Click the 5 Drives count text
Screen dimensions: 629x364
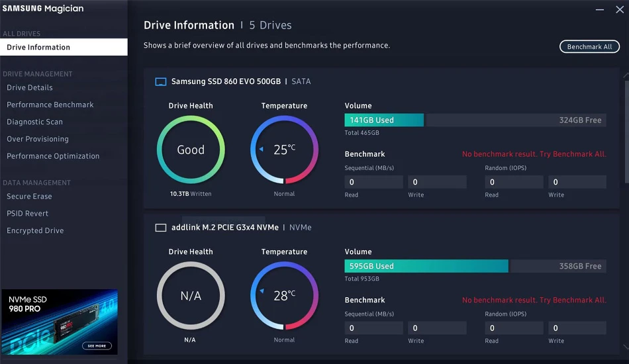click(x=270, y=25)
